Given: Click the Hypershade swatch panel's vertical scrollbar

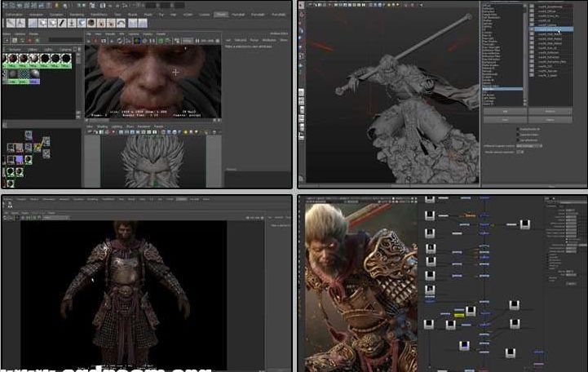Looking at the screenshot, I should tap(78, 86).
